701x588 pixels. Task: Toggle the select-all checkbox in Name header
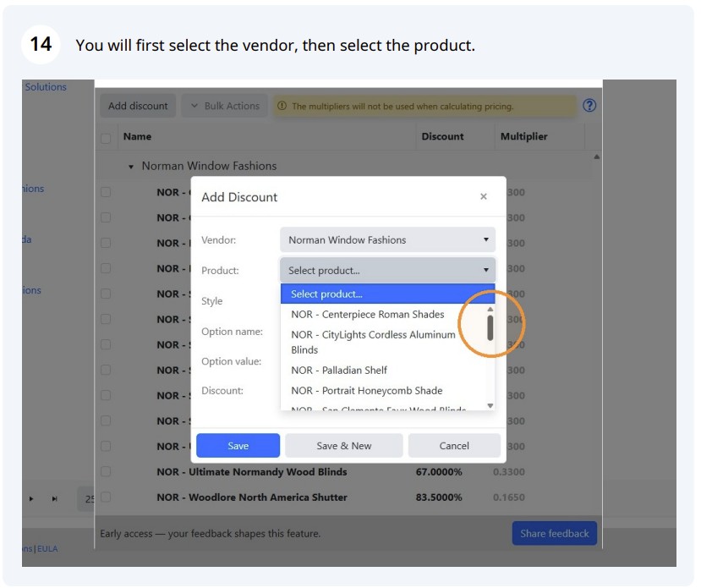[106, 138]
